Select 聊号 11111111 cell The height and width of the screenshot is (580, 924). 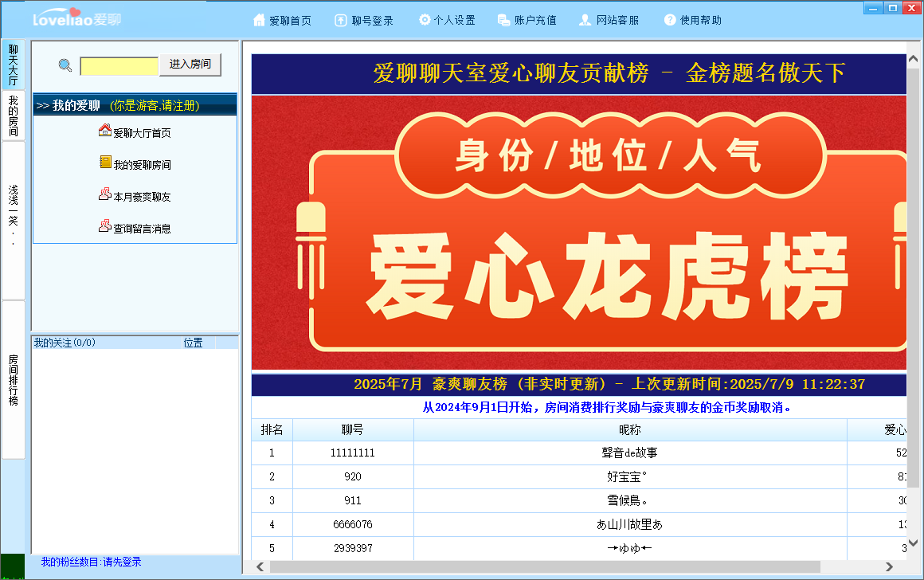tap(352, 453)
